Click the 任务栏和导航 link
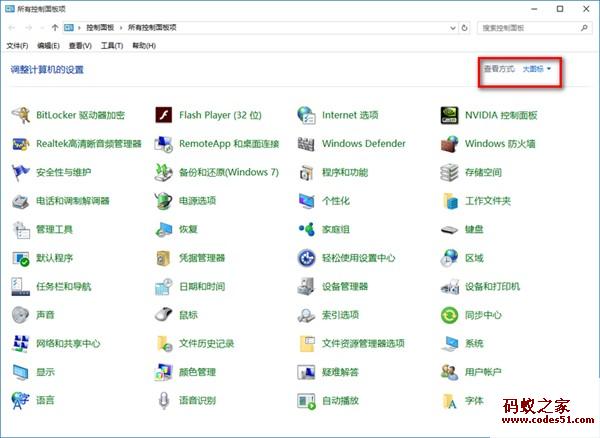 tap(64, 287)
